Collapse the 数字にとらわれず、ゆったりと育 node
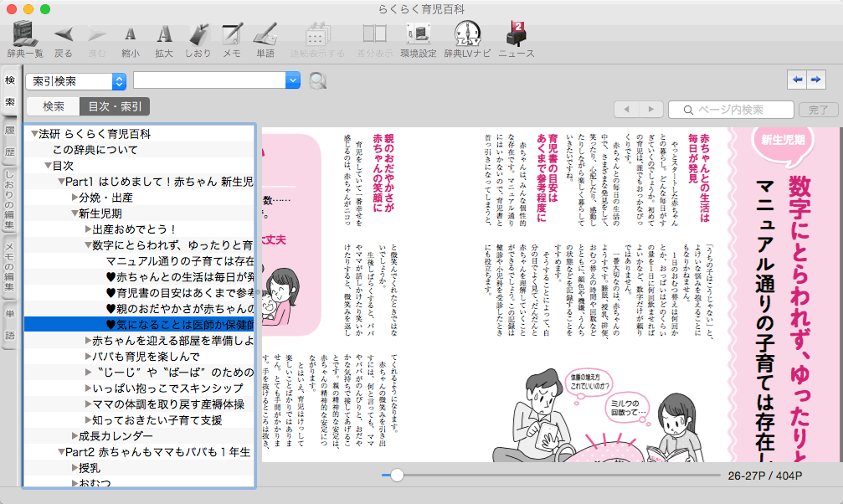This screenshot has height=504, width=843. [x=88, y=245]
